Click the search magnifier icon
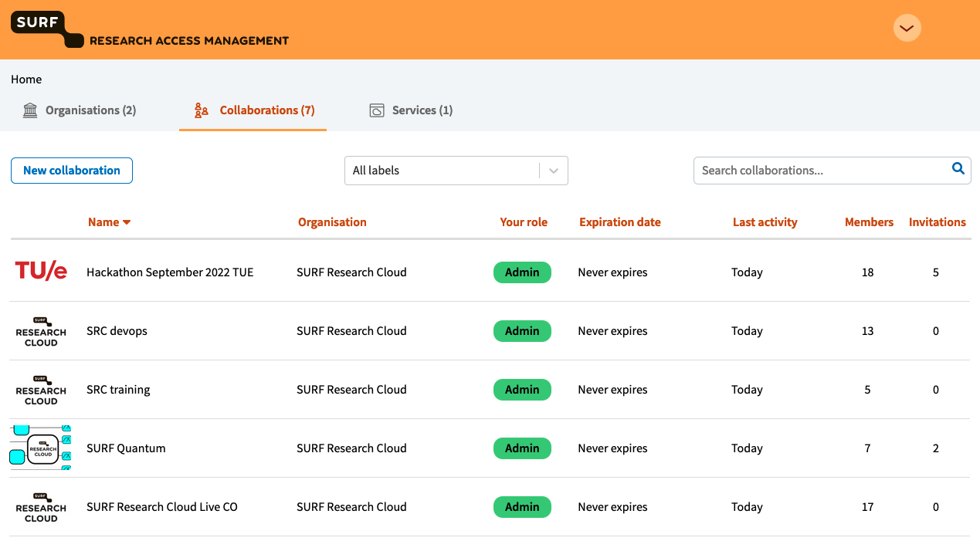Viewport: 980px width, 541px height. 958,168
